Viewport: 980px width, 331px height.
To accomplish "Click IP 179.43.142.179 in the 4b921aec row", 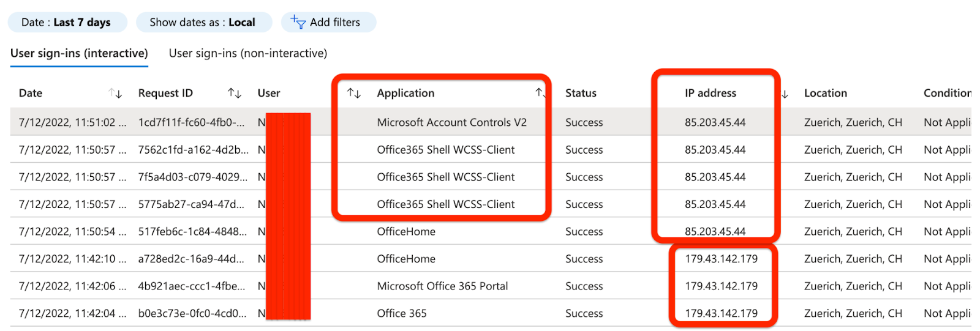I will coord(721,286).
